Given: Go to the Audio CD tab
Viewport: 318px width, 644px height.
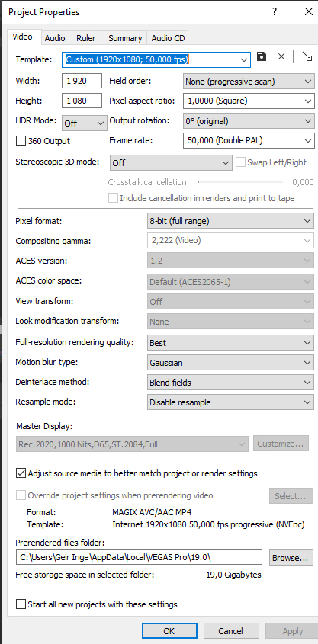Looking at the screenshot, I should tap(168, 38).
